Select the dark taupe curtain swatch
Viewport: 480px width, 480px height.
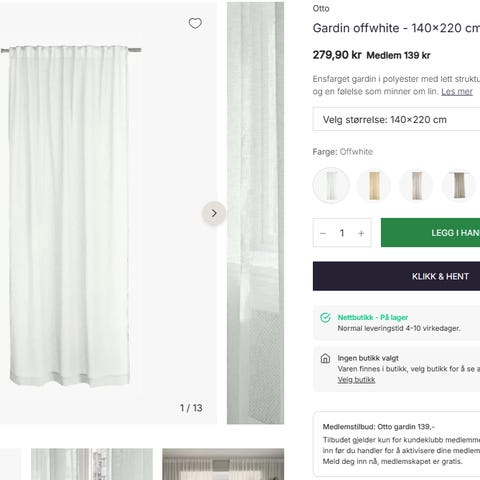459,185
